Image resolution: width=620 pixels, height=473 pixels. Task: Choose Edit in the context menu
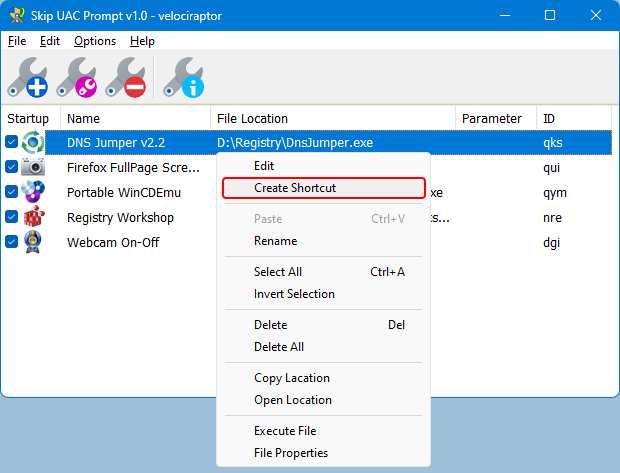click(x=323, y=166)
